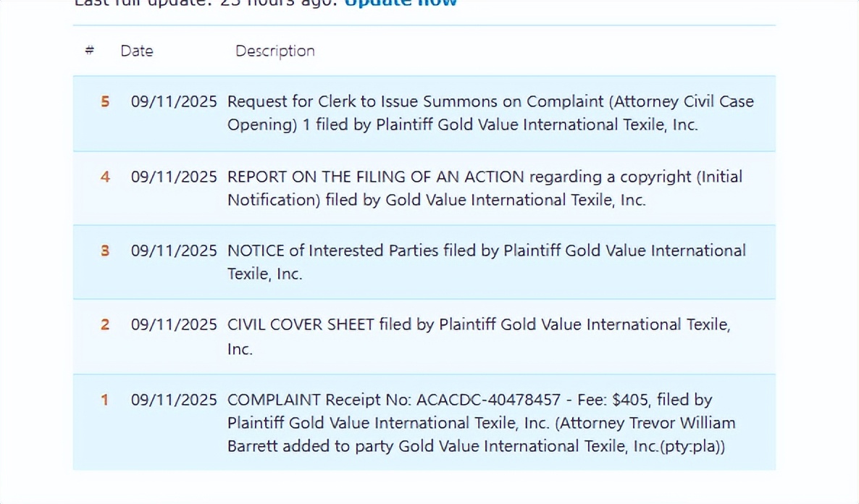This screenshot has width=859, height=504.
Task: Click the date of docket entry 2
Action: 174,324
